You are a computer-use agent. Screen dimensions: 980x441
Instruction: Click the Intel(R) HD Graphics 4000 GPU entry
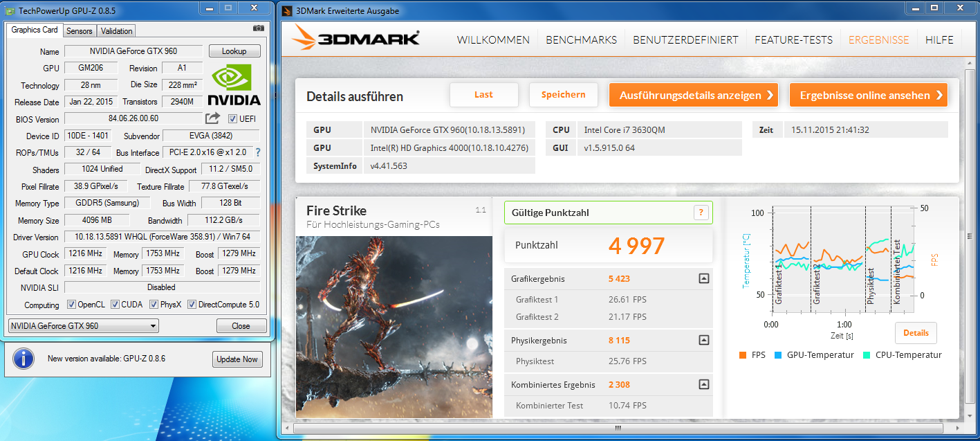coord(448,148)
